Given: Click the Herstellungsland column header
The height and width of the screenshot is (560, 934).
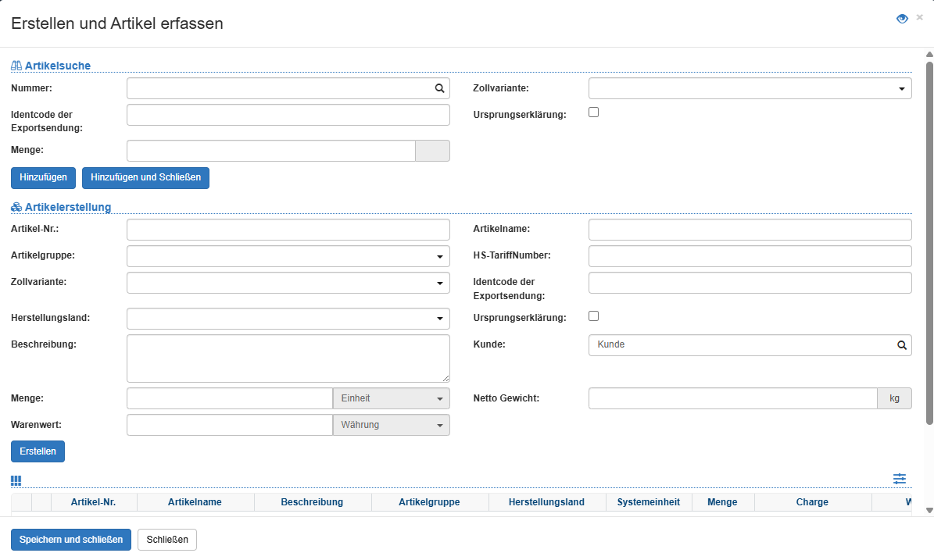Looking at the screenshot, I should (x=546, y=502).
